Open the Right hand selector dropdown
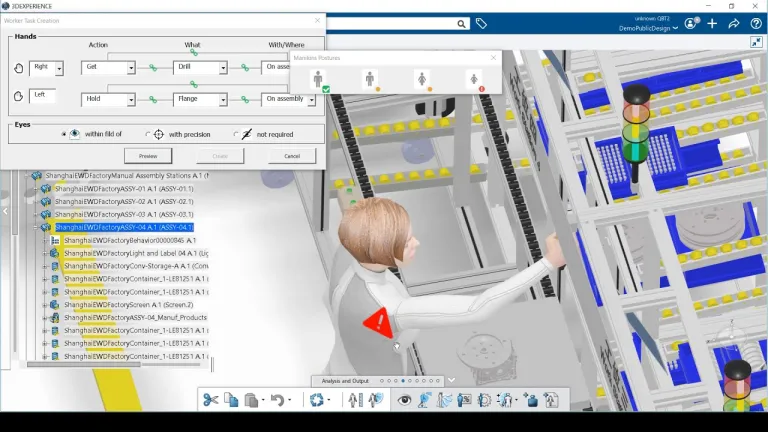This screenshot has height=432, width=768. click(59, 69)
